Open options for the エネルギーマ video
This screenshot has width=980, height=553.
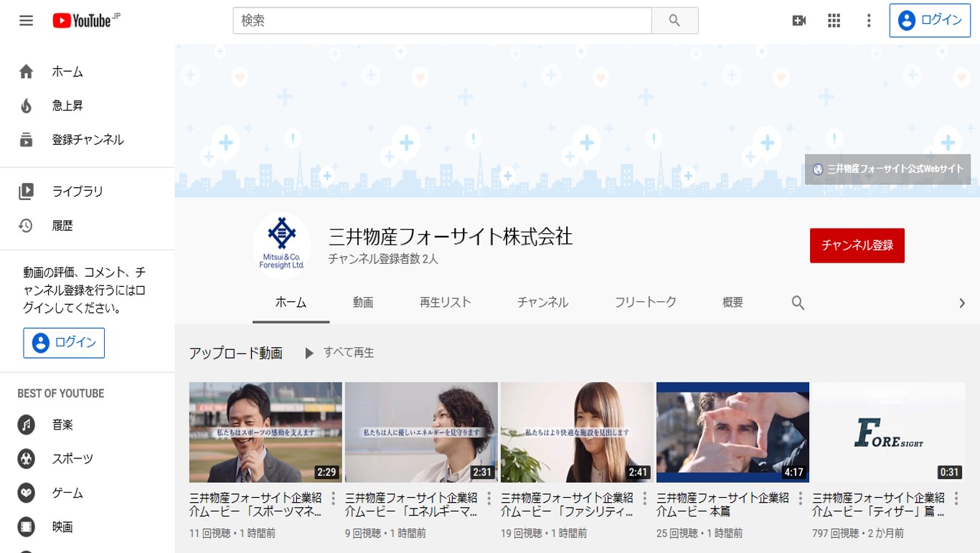click(x=489, y=498)
